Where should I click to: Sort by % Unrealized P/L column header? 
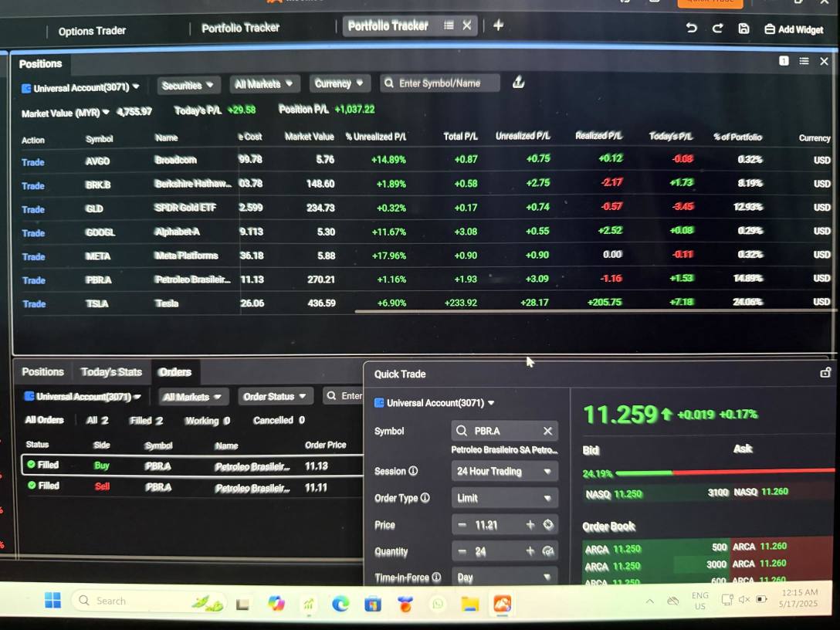pyautogui.click(x=376, y=137)
